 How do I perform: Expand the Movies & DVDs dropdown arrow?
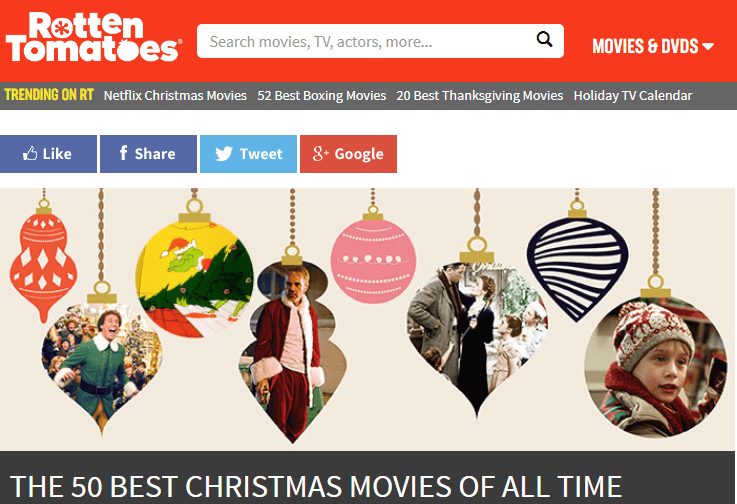click(708, 47)
